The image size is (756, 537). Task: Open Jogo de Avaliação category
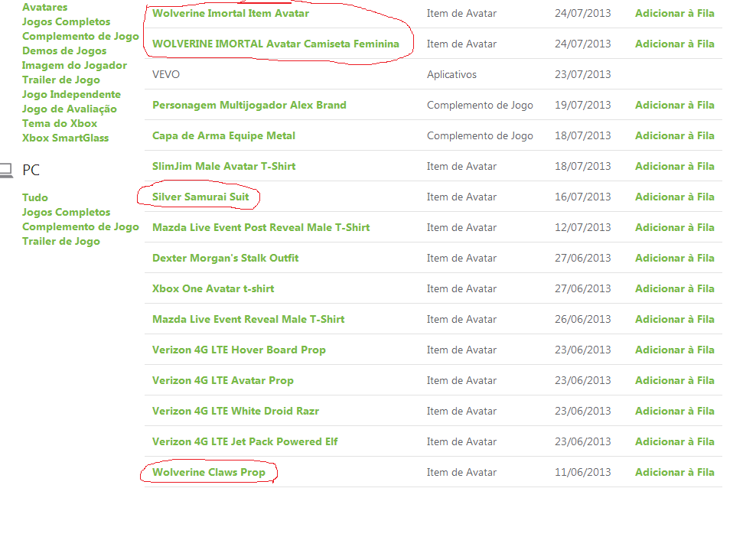coord(70,109)
